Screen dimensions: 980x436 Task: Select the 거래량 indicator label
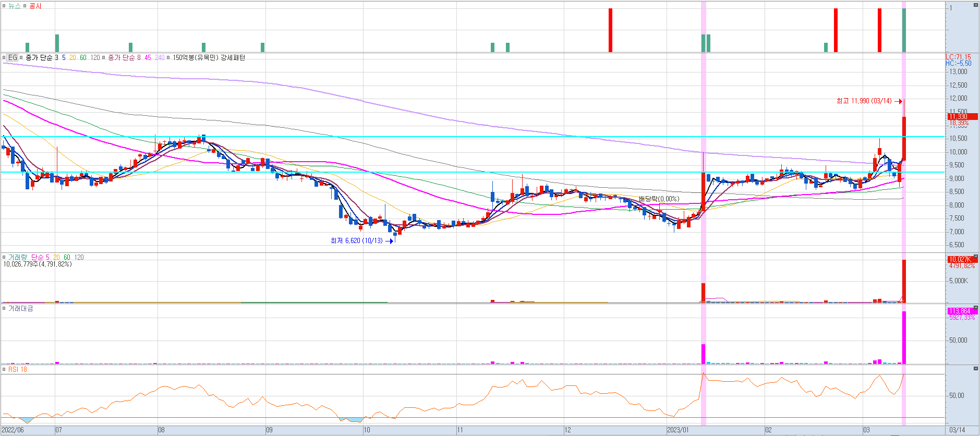click(17, 257)
